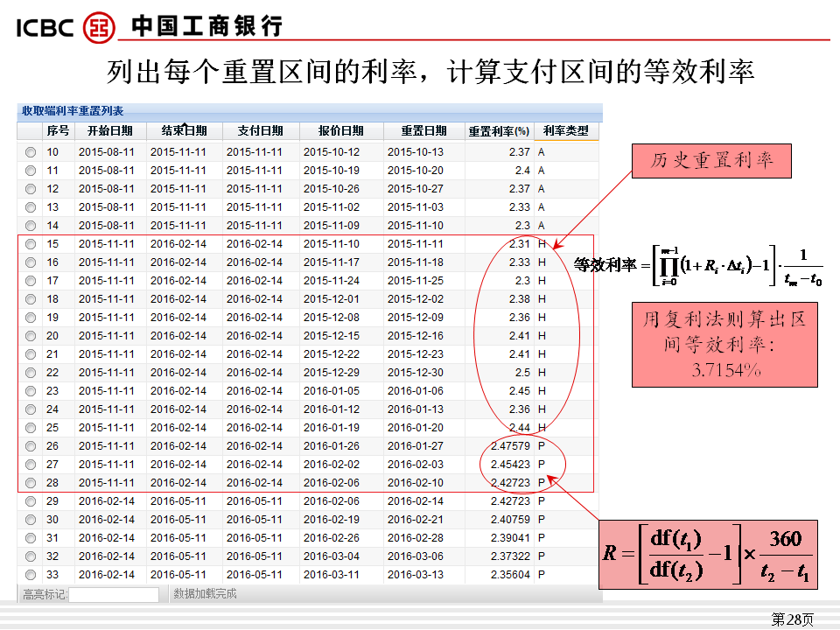Sort by the 开始日期 column header
840x630 pixels.
coord(109,131)
